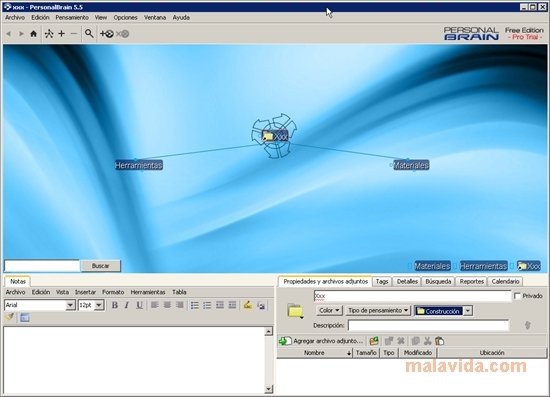The image size is (550, 397).
Task: Underline text in the notes editor
Action: (x=139, y=305)
